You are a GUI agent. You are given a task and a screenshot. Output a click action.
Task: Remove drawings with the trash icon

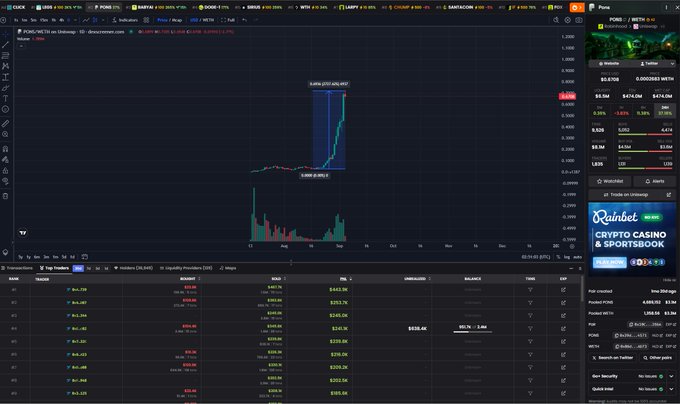5,196
